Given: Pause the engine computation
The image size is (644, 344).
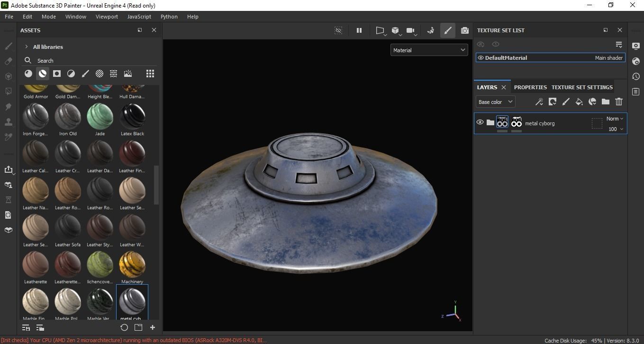Looking at the screenshot, I should point(359,30).
